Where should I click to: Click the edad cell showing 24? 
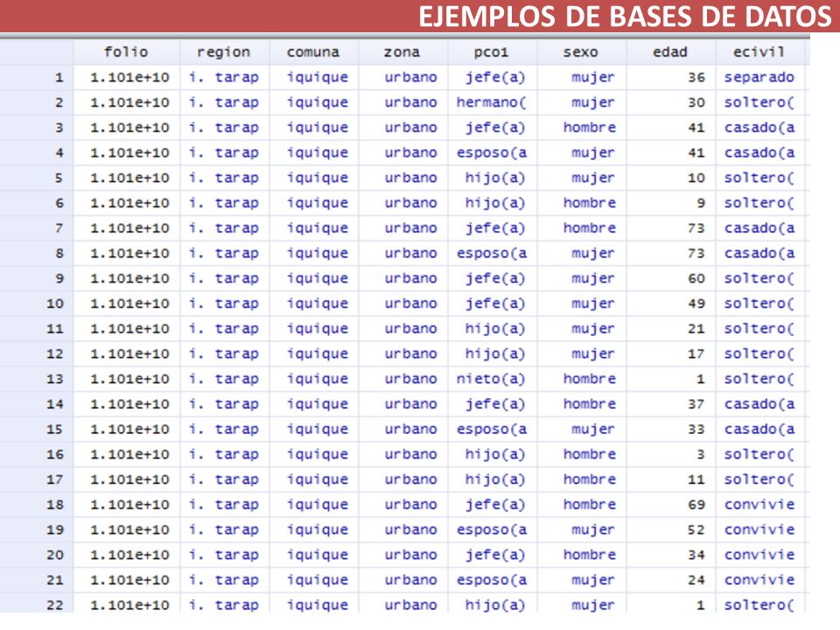pos(671,580)
